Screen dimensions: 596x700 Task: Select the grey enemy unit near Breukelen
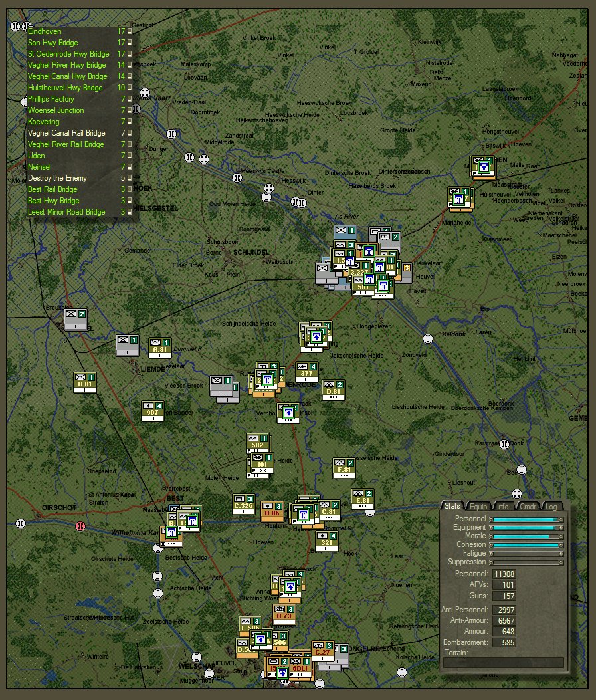point(75,319)
